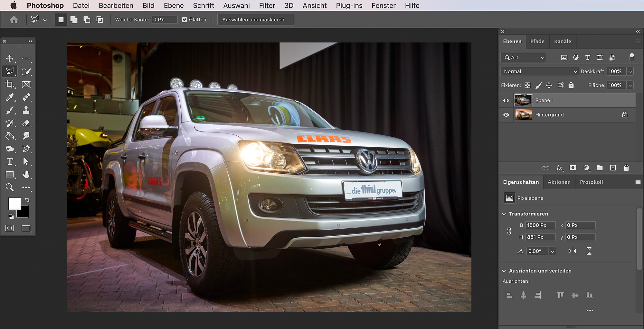Swap foreground and background colors
The width and height of the screenshot is (644, 329).
coord(27,200)
